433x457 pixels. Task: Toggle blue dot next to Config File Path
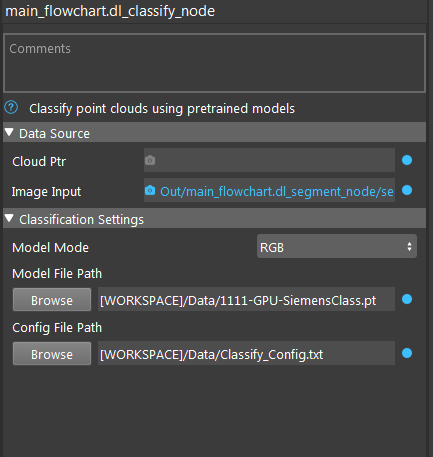click(407, 353)
